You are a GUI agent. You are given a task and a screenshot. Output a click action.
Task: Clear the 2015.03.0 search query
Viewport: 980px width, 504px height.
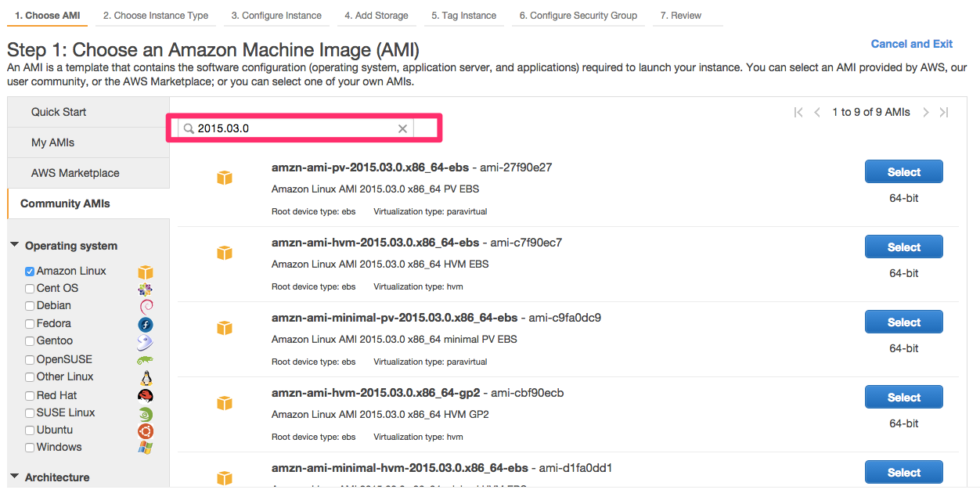click(x=403, y=128)
